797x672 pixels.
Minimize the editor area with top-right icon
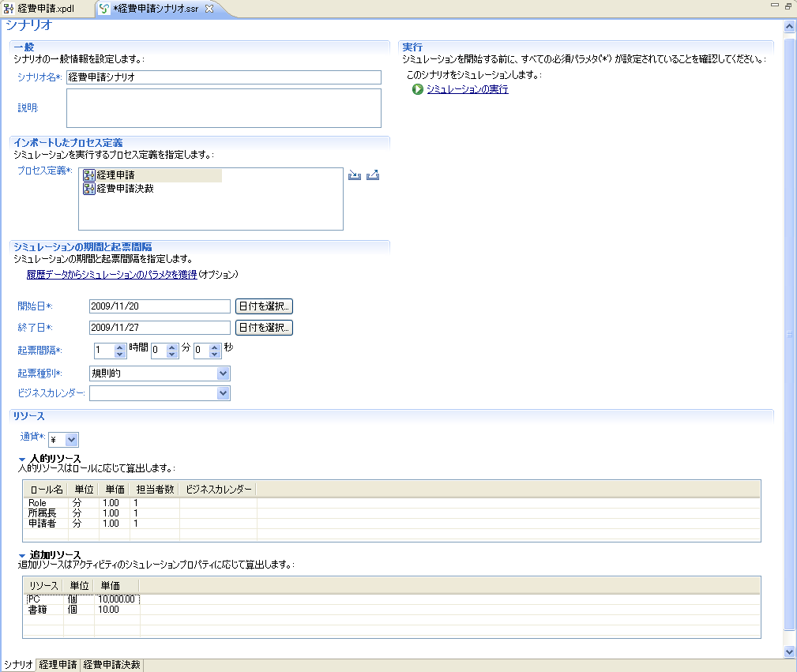(774, 6)
